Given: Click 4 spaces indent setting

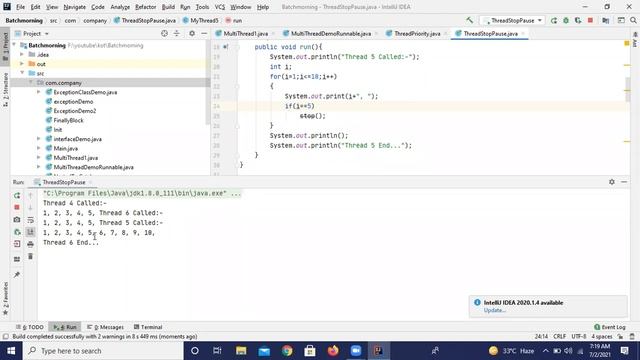Looking at the screenshot, I should [602, 337].
